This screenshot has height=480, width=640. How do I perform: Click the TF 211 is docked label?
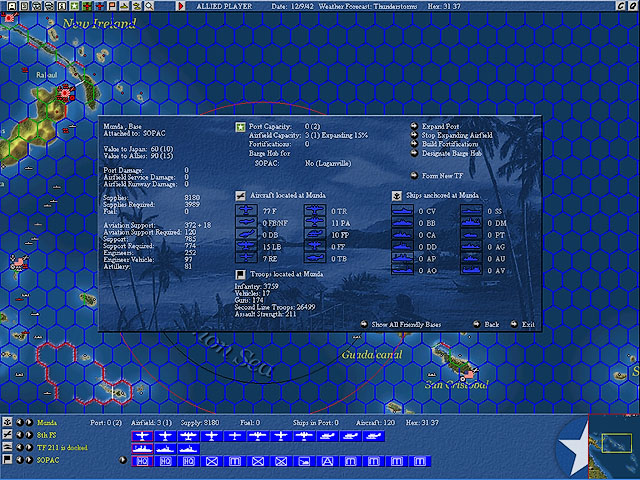coord(62,447)
